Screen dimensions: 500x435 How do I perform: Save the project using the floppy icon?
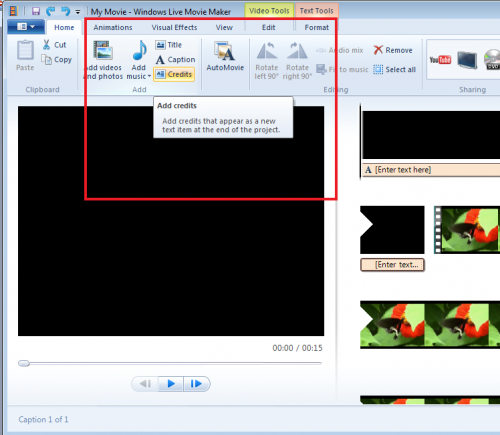pyautogui.click(x=36, y=11)
